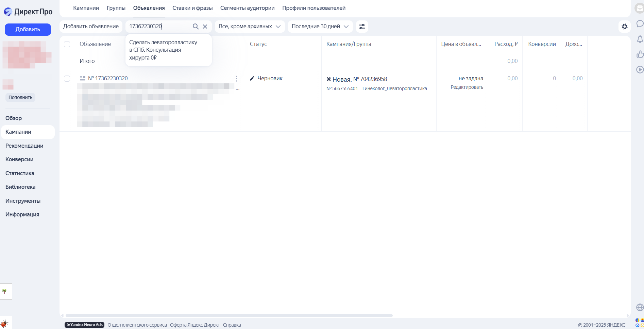The width and height of the screenshot is (644, 329).
Task: Open the 'Все, кроме архивных' filter dropdown
Action: (x=249, y=26)
